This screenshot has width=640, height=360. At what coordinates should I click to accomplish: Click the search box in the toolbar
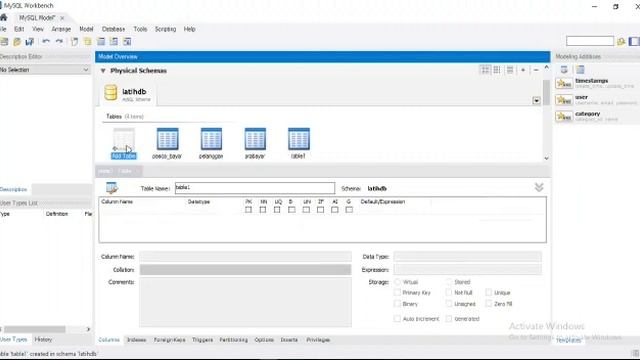coord(590,41)
